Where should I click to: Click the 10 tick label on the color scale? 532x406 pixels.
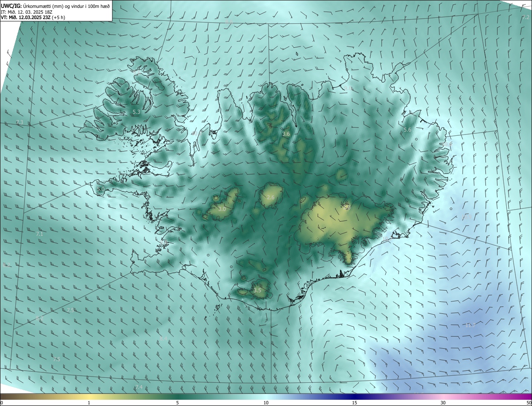266,403
